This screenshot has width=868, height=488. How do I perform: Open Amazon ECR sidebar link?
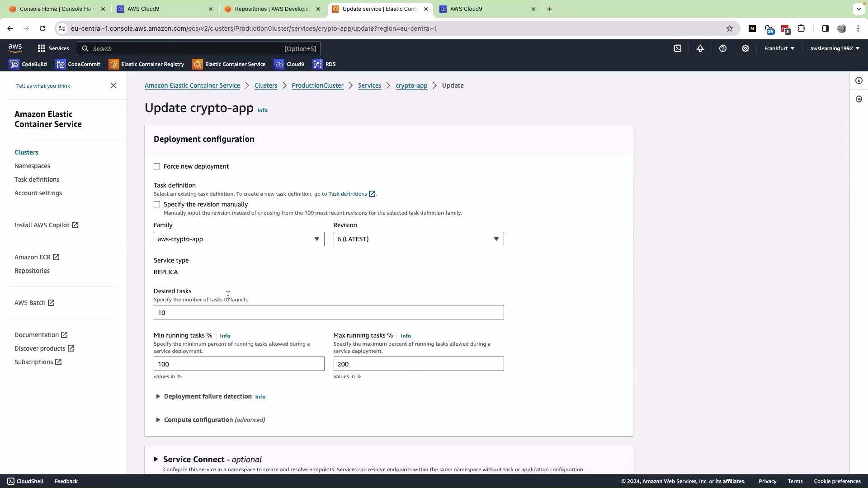coord(37,257)
